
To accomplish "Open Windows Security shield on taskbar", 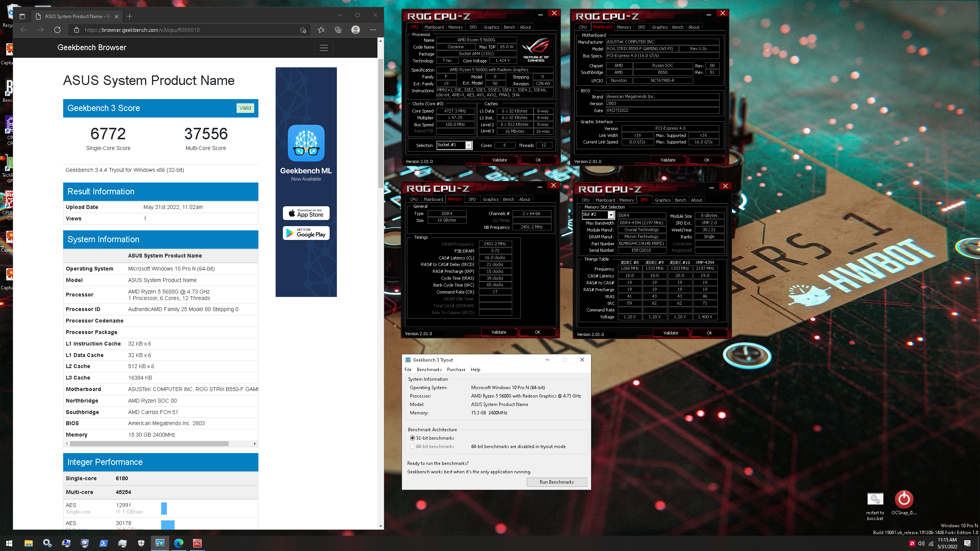I will point(141,543).
